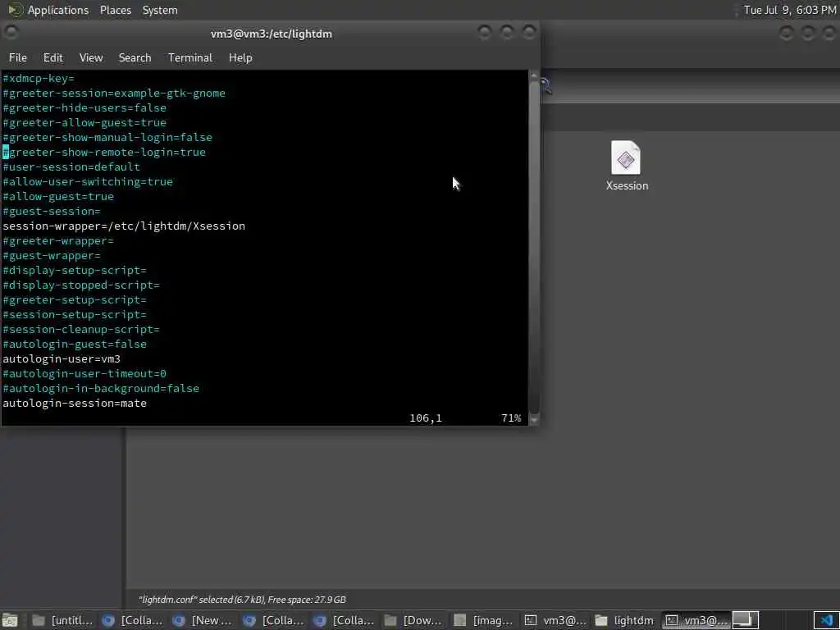Image resolution: width=840 pixels, height=630 pixels.
Task: Click the Visual Studio Code tray icon
Action: pos(827,620)
